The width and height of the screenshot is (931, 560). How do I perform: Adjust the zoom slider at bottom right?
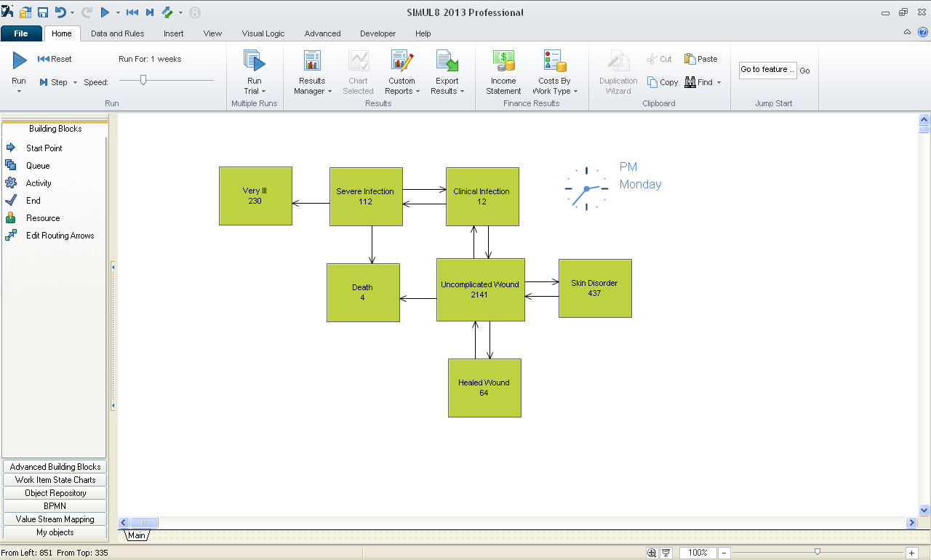(817, 552)
